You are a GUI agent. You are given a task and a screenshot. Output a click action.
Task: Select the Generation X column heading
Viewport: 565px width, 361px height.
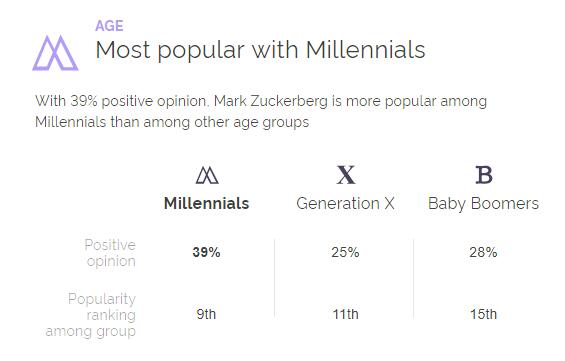click(345, 204)
